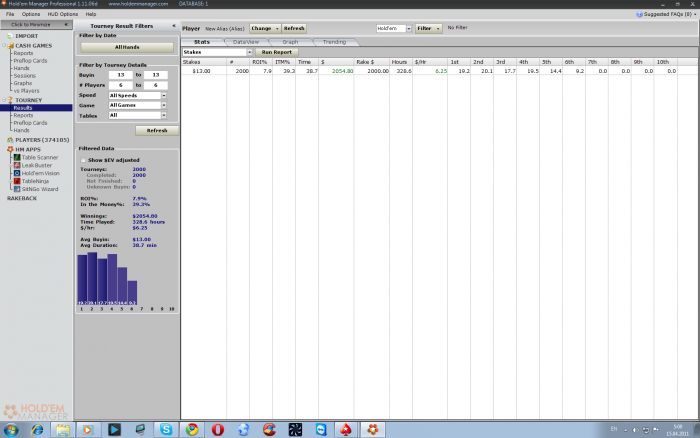Open vs Players under CASH GAMES
Image resolution: width=700 pixels, height=438 pixels.
[x=26, y=91]
